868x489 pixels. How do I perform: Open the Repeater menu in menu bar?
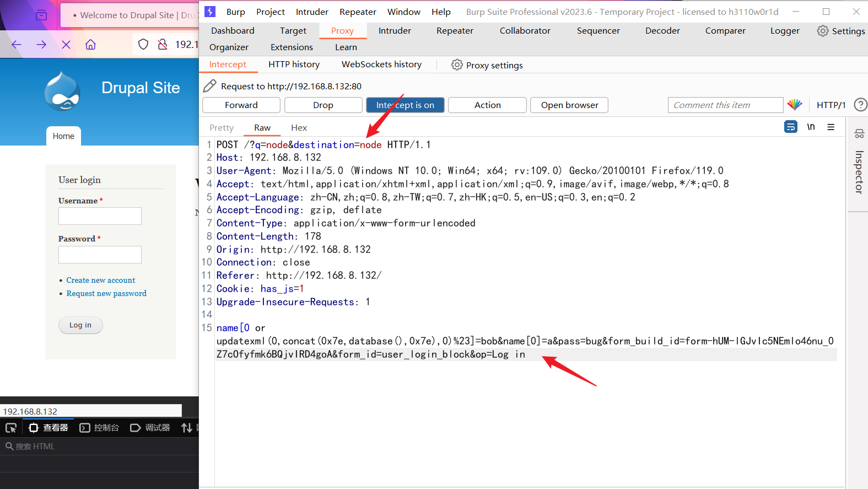tap(358, 12)
